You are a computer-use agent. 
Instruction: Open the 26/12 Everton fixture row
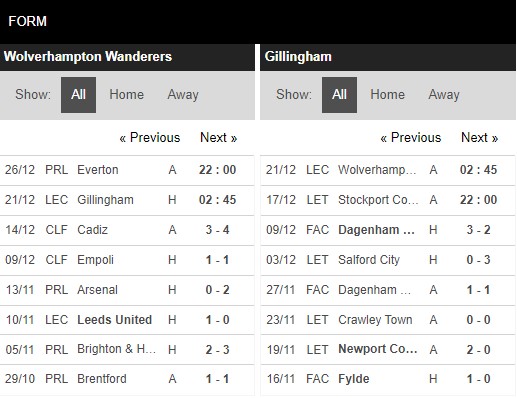coord(127,170)
